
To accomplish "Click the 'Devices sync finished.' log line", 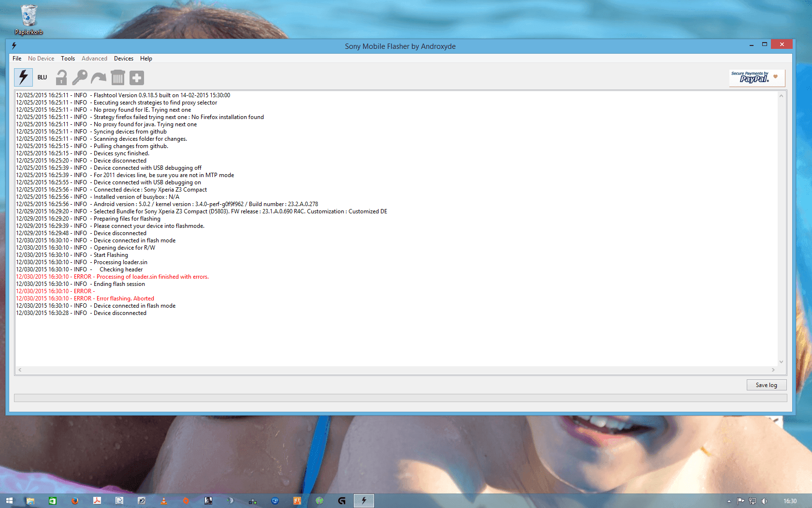I will pyautogui.click(x=83, y=153).
